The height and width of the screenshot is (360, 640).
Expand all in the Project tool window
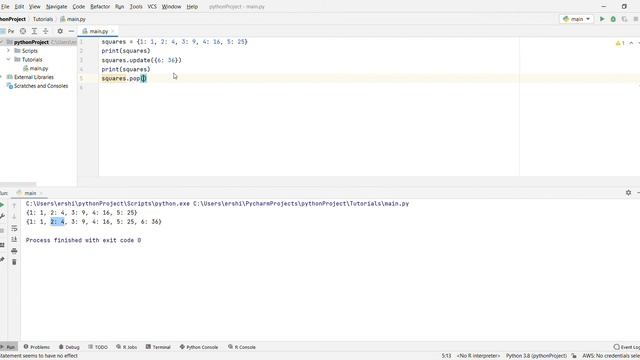click(x=34, y=31)
